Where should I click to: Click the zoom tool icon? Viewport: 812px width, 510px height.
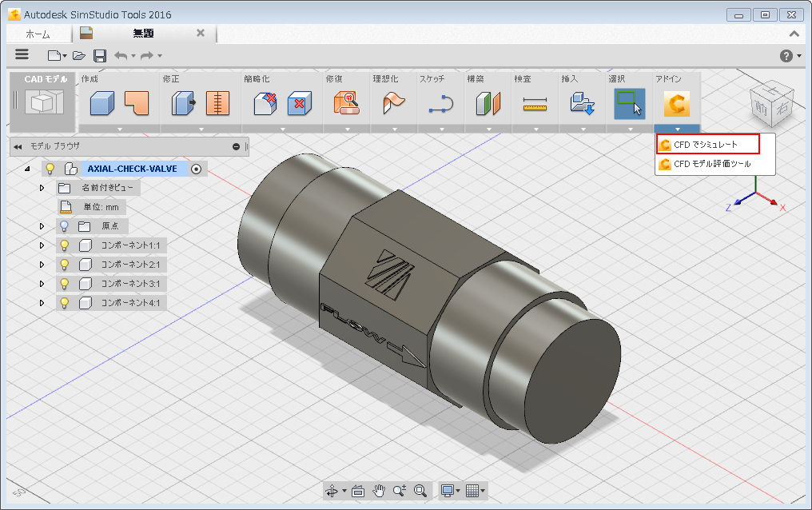pos(400,490)
